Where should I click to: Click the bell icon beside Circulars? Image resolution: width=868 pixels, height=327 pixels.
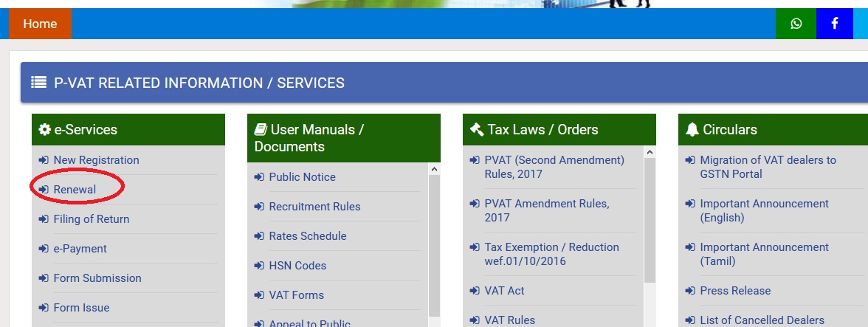[692, 130]
